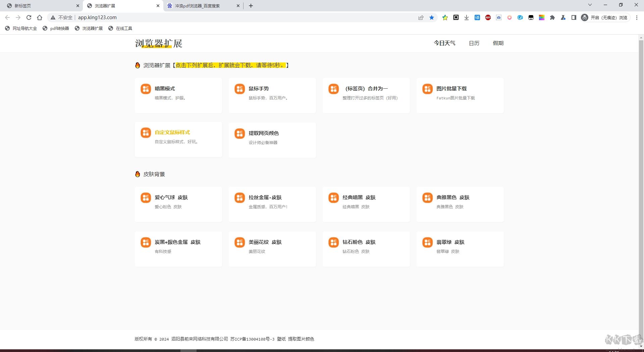The image size is (644, 352).
Task: Open the 炭黑+银色金属 皮肤 card
Action: point(178,249)
